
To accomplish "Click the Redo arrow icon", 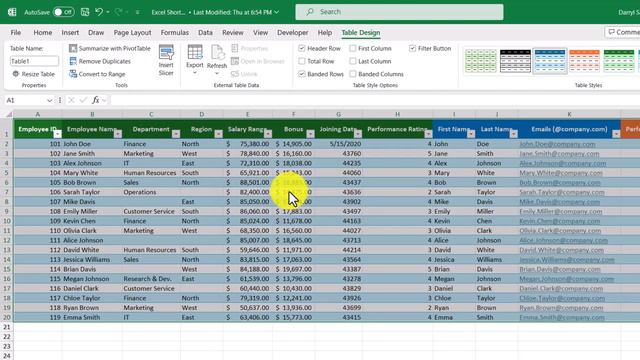I will point(118,12).
